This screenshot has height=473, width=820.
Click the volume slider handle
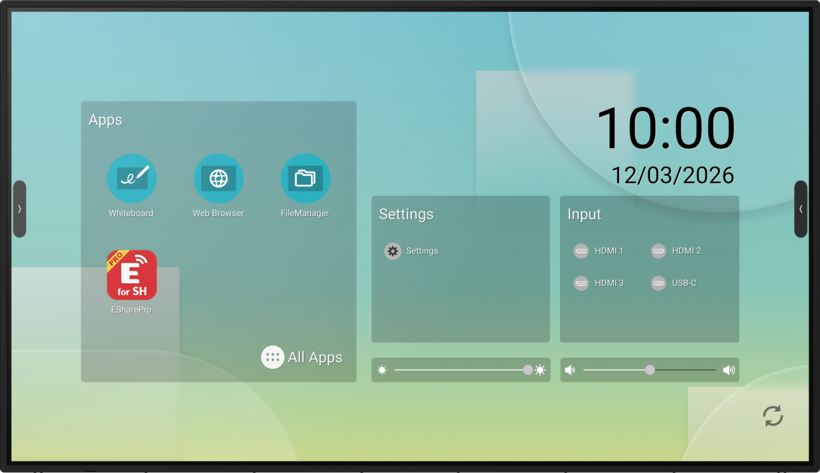650,370
